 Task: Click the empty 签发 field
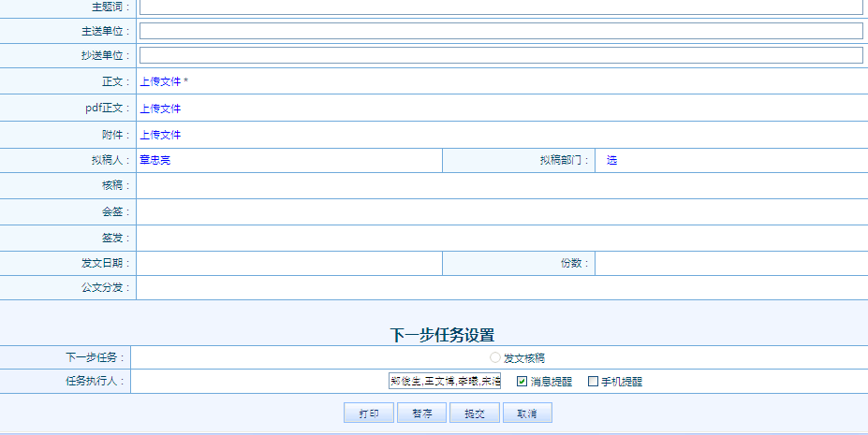501,238
